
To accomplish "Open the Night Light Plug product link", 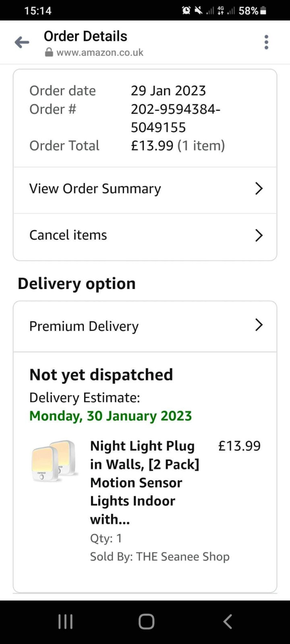I will pyautogui.click(x=145, y=482).
